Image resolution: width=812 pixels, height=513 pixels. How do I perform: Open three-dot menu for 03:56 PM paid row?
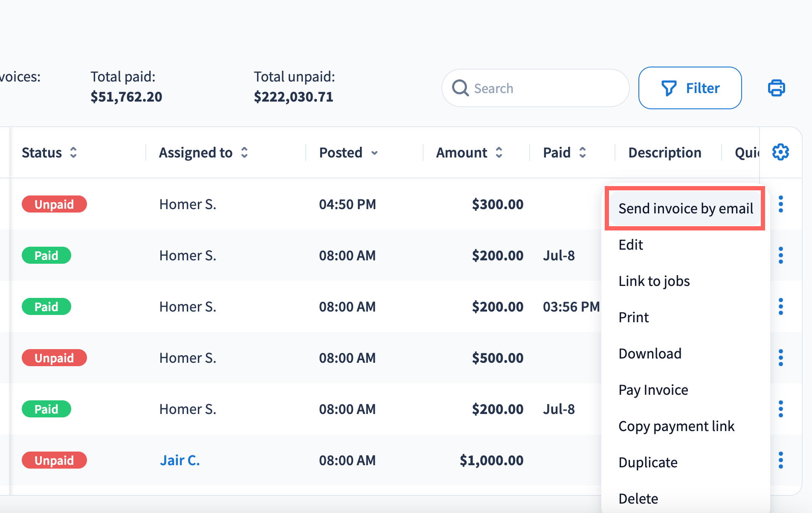780,306
